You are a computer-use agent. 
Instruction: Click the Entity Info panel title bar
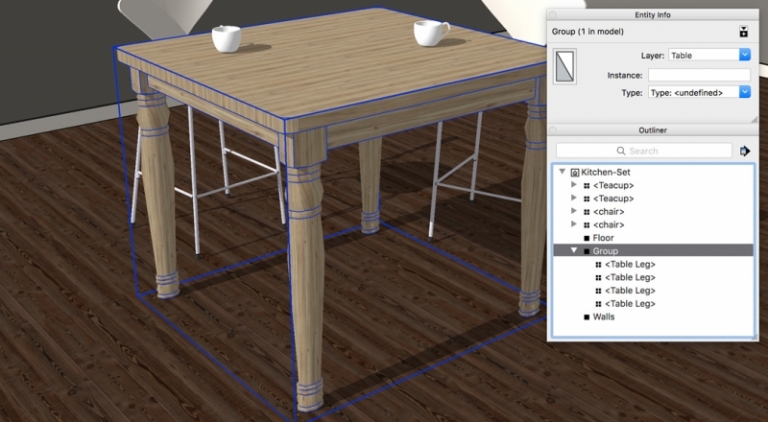point(652,15)
